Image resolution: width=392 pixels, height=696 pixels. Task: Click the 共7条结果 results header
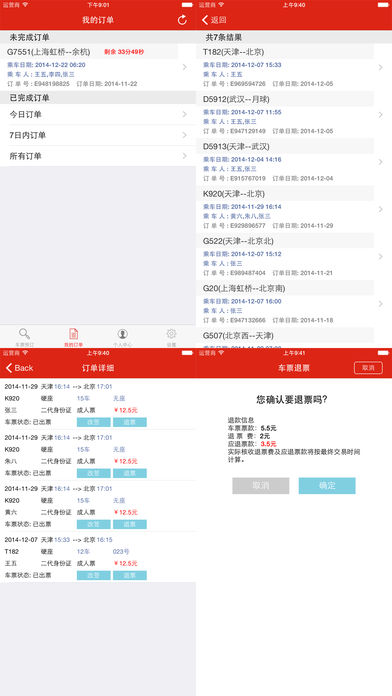(224, 37)
